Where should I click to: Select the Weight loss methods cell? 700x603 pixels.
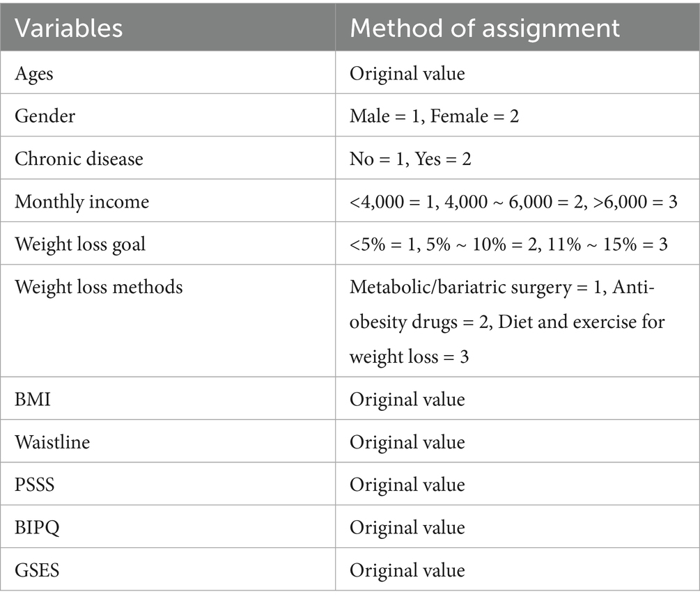click(x=98, y=286)
